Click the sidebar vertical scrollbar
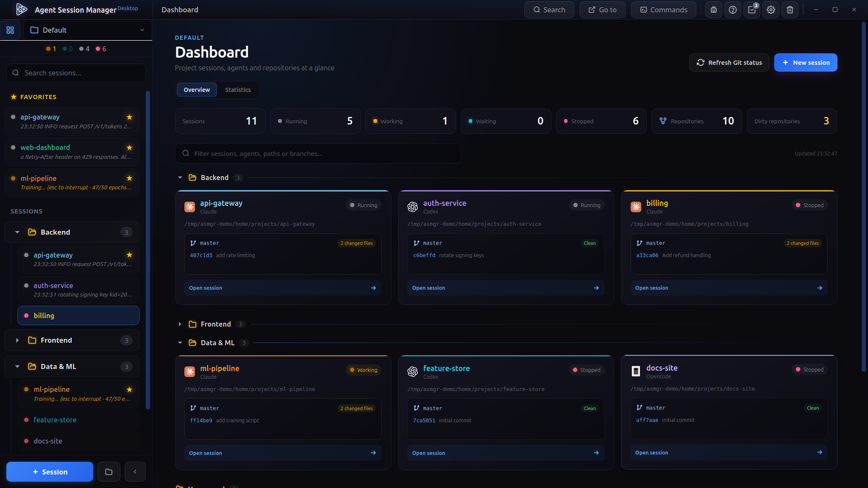Screen dimensions: 868x488 [148, 250]
